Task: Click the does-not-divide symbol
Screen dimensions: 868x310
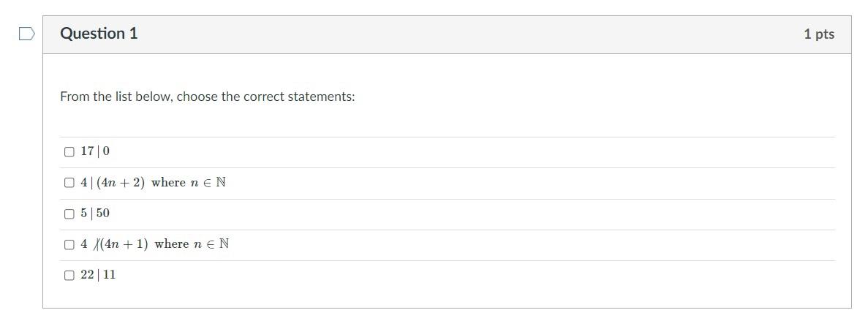Action: pyautogui.click(x=95, y=244)
